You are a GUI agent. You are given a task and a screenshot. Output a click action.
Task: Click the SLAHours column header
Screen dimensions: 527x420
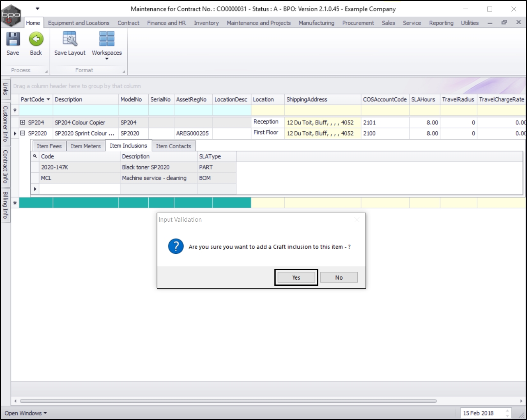coord(425,99)
